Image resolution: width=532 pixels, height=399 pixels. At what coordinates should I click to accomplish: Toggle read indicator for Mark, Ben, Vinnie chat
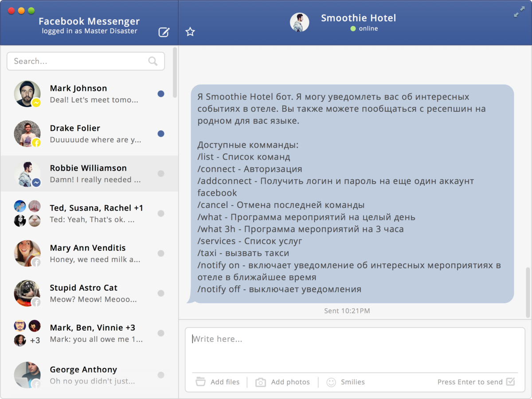point(161,333)
